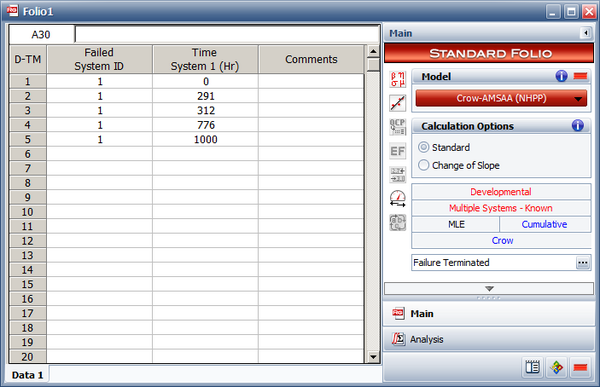Open the Main panel page

click(489, 314)
